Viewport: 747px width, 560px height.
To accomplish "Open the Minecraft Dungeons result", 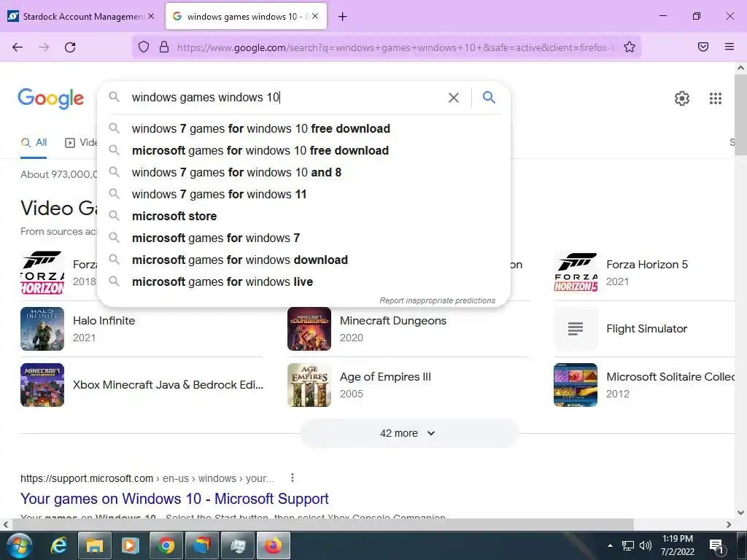I will (x=393, y=321).
